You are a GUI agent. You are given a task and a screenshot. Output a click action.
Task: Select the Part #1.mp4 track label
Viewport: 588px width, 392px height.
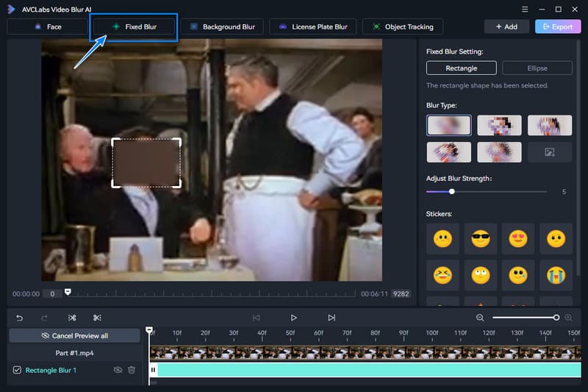75,353
